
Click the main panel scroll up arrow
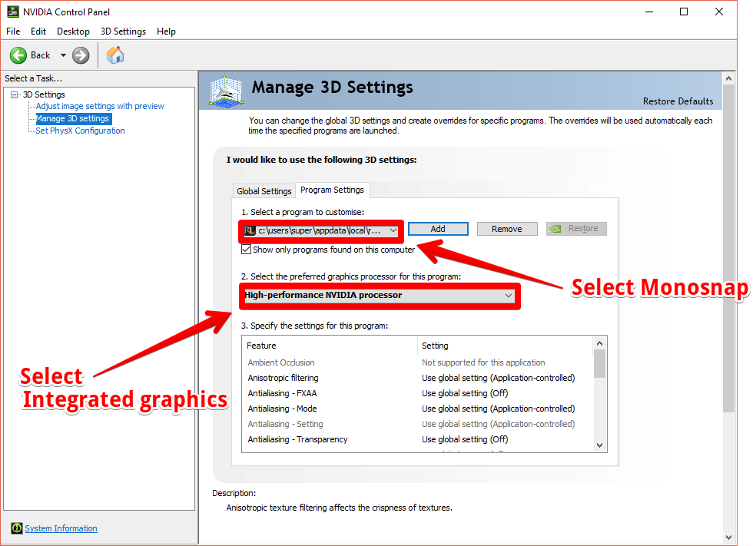(x=728, y=78)
